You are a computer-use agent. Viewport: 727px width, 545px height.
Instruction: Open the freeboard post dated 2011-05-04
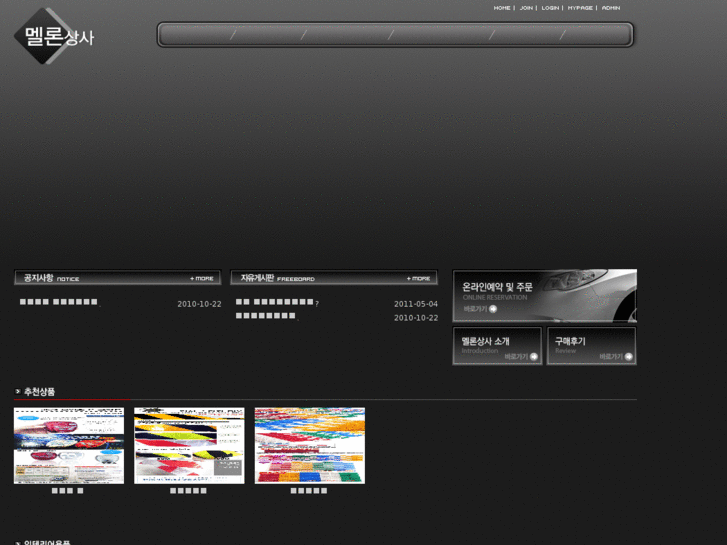276,302
